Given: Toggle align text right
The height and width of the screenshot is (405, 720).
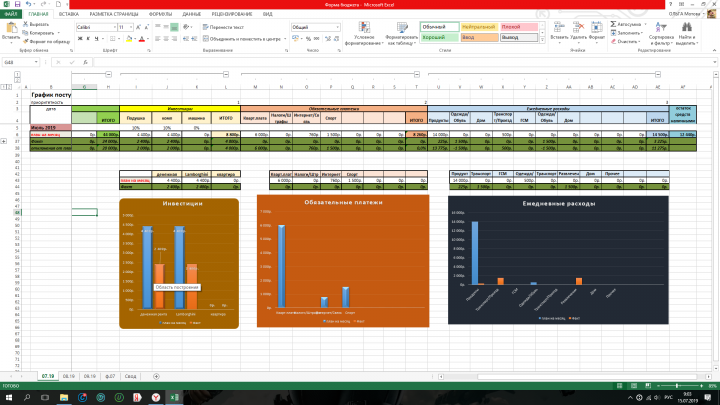Looking at the screenshot, I should tap(174, 39).
